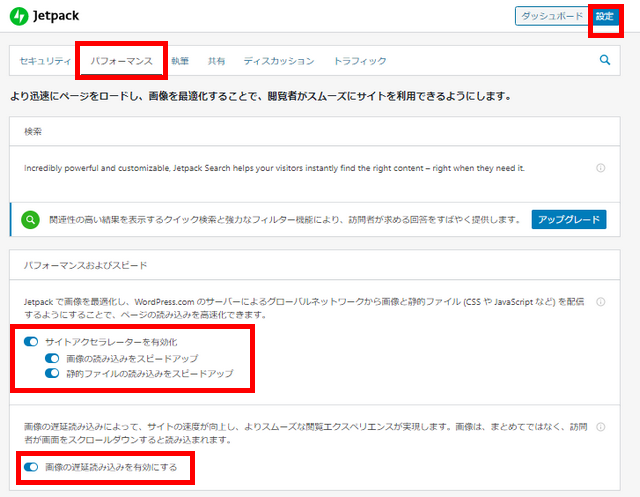Screen dimensions: 640x497
Task: Click the Jetpack logo icon
Action: 19,16
